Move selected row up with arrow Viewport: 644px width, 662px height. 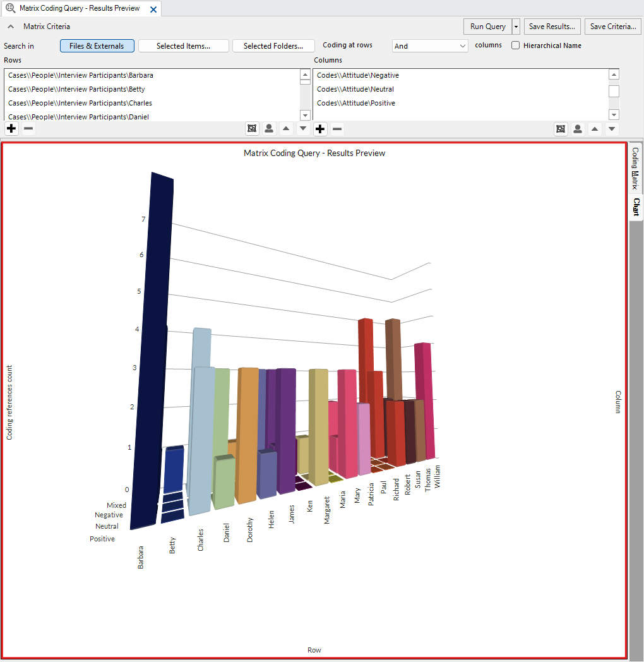[286, 129]
